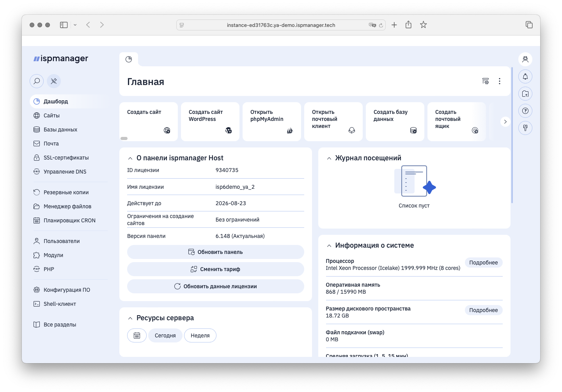
Task: Open the help question-mark icon
Action: pos(525,111)
